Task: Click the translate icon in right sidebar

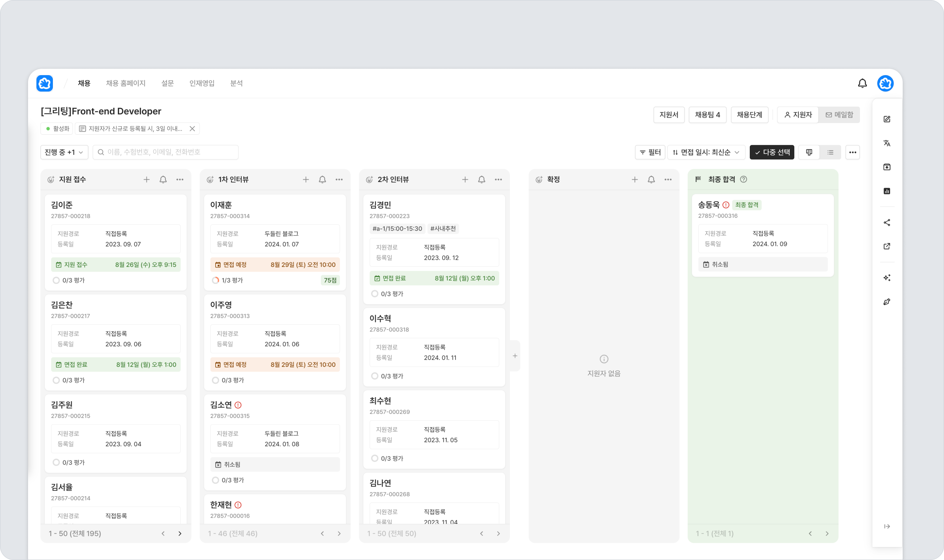Action: [x=887, y=143]
